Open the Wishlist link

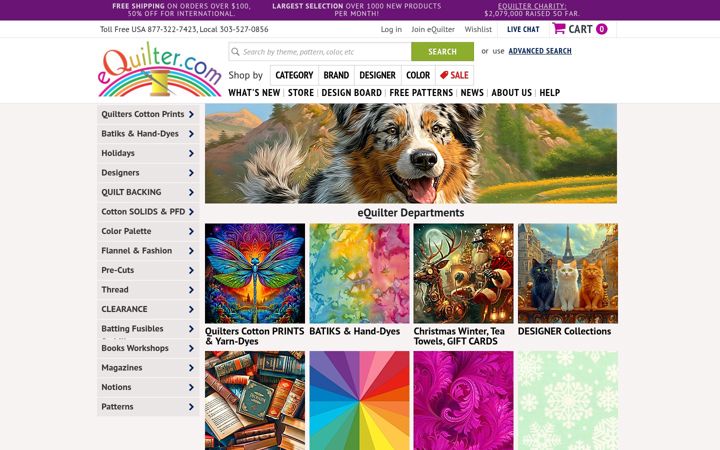pyautogui.click(x=478, y=29)
